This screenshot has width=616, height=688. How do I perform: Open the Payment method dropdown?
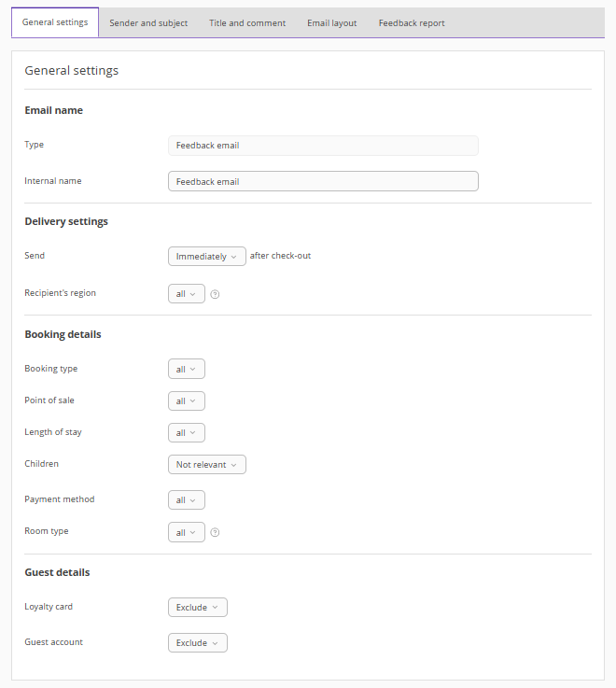[186, 500]
